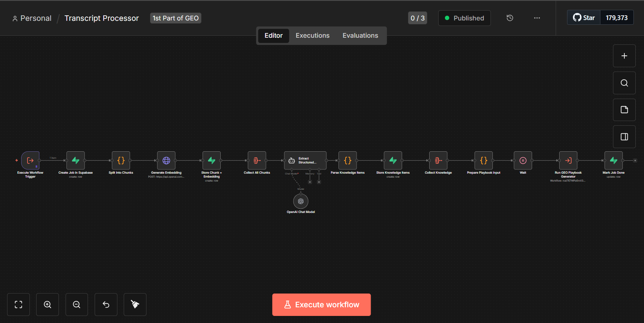
Task: Click the Published status button
Action: click(x=464, y=18)
